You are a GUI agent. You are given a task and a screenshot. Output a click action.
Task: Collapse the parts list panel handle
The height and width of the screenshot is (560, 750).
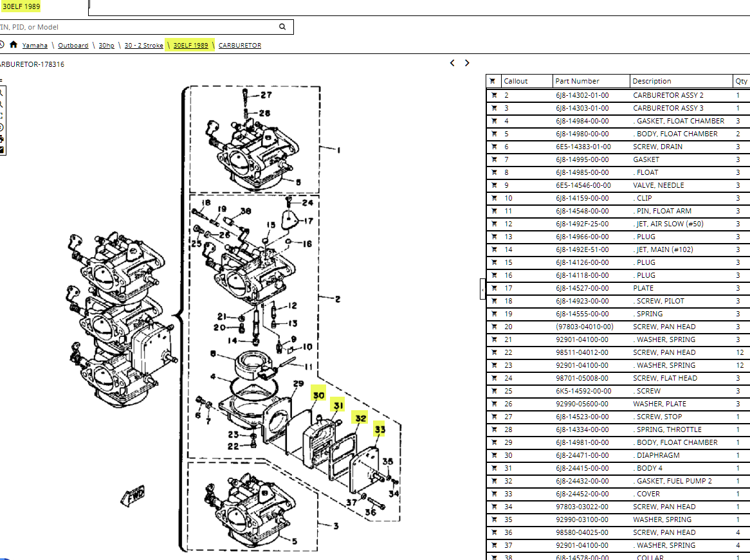point(482,289)
